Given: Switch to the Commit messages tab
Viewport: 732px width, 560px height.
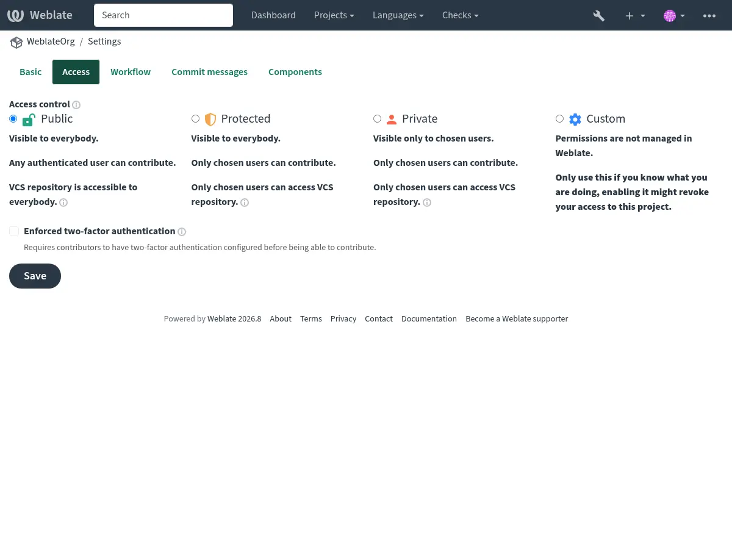Looking at the screenshot, I should (x=209, y=72).
